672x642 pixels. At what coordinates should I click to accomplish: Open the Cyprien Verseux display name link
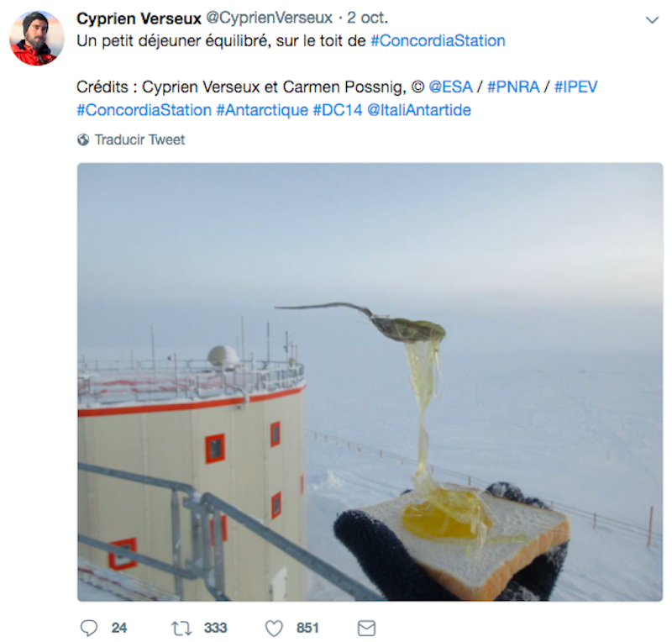[x=139, y=18]
